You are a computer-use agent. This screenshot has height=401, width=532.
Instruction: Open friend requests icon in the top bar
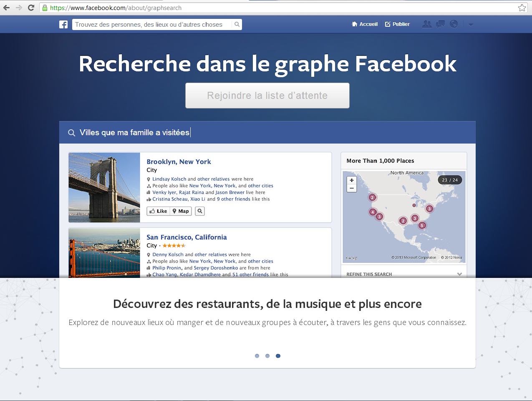coord(426,24)
